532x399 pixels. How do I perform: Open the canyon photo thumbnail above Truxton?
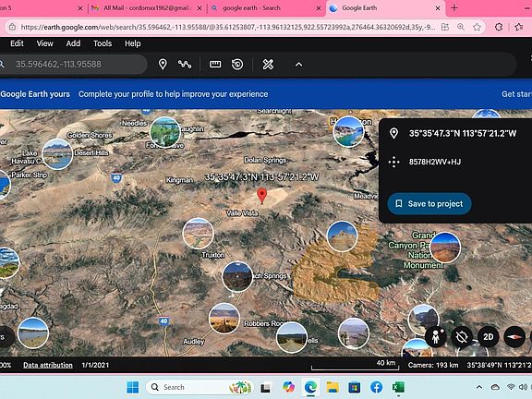pyautogui.click(x=199, y=234)
